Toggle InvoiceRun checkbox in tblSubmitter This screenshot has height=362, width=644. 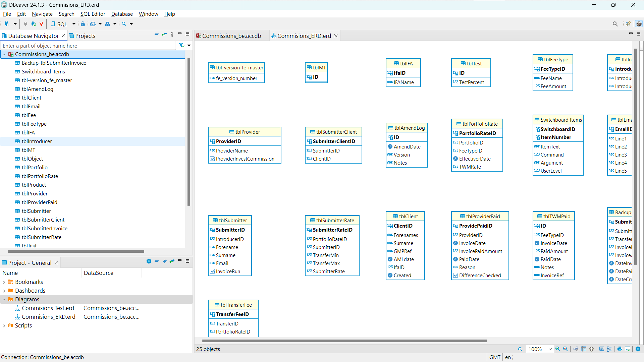click(212, 271)
